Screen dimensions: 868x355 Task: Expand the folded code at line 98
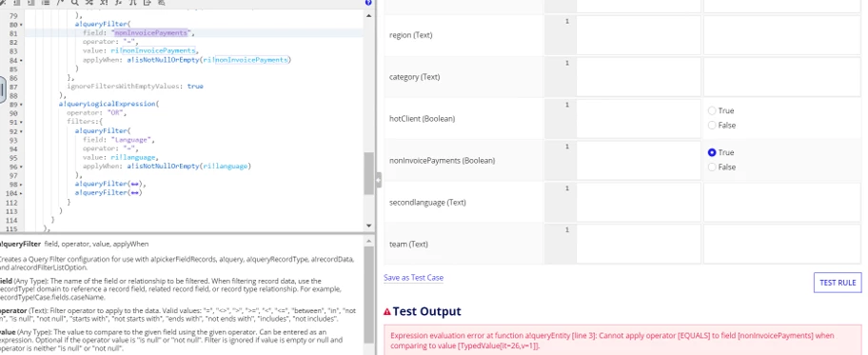(x=22, y=184)
